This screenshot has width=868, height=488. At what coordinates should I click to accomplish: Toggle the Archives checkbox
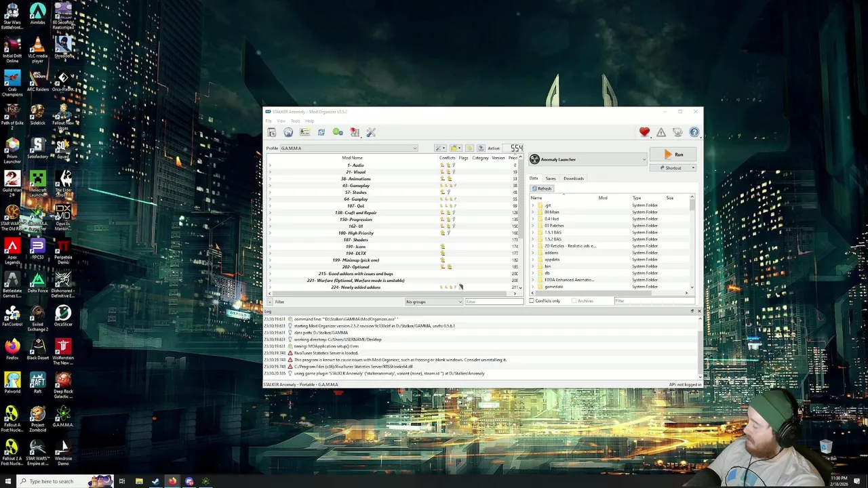[574, 301]
